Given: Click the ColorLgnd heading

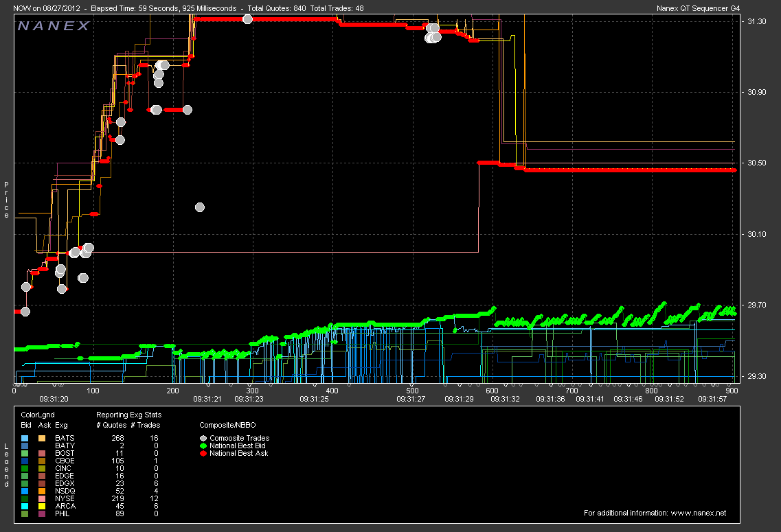Looking at the screenshot, I should [38, 415].
